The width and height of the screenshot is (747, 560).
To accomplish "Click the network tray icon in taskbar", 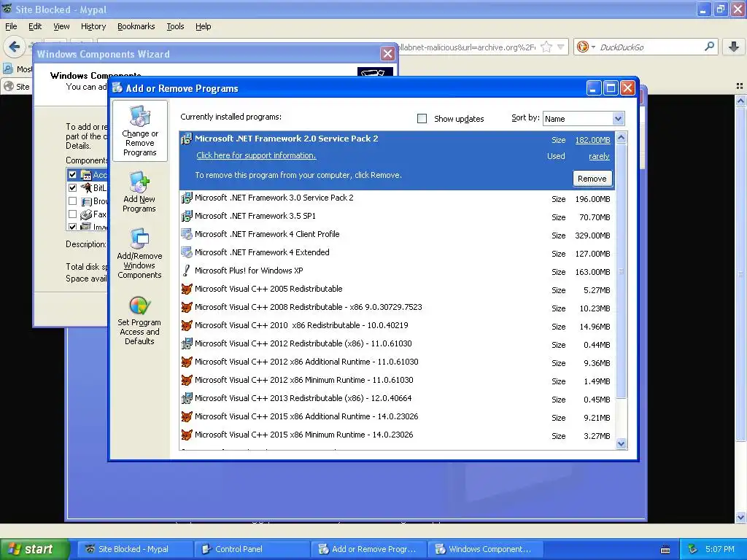I will click(x=692, y=549).
